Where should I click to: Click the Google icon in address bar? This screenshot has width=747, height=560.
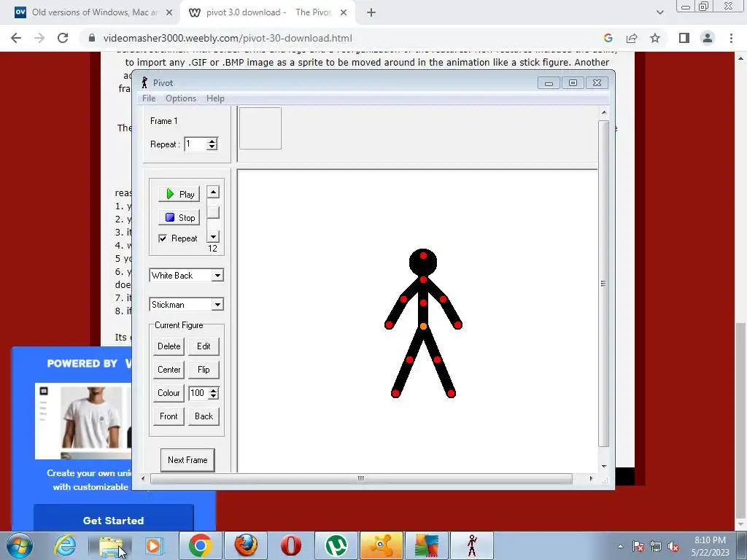click(x=608, y=38)
